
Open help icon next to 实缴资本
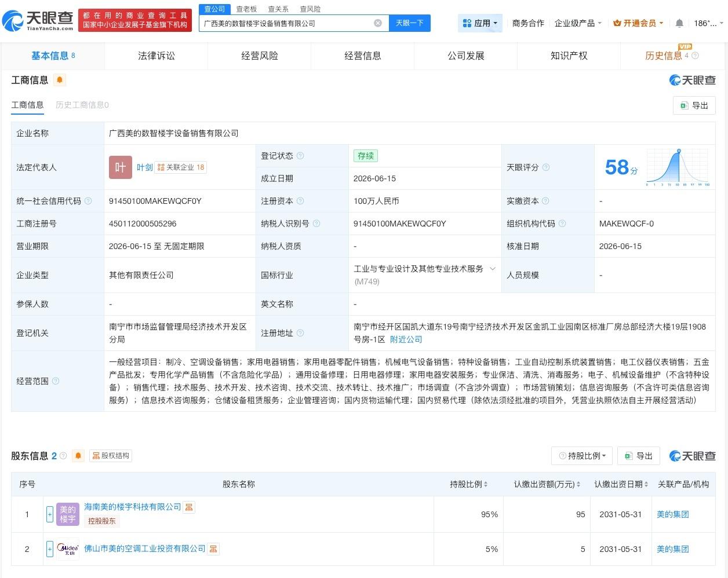546,201
